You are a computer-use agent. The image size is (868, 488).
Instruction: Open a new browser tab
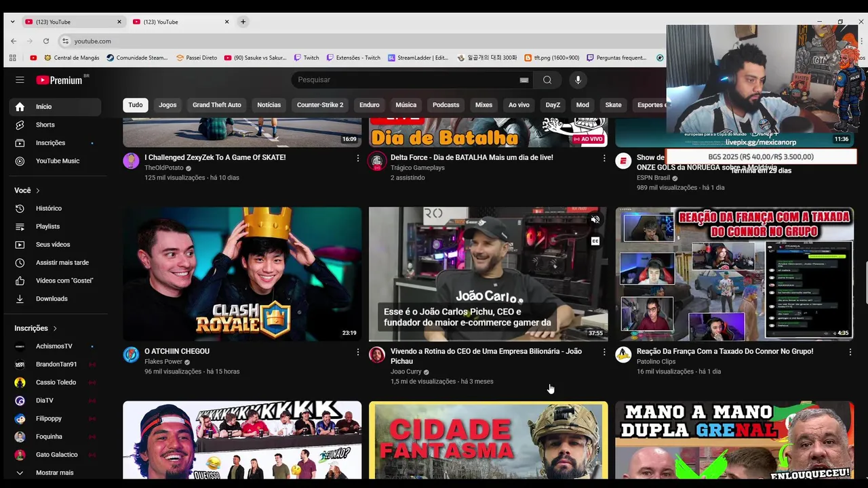243,22
